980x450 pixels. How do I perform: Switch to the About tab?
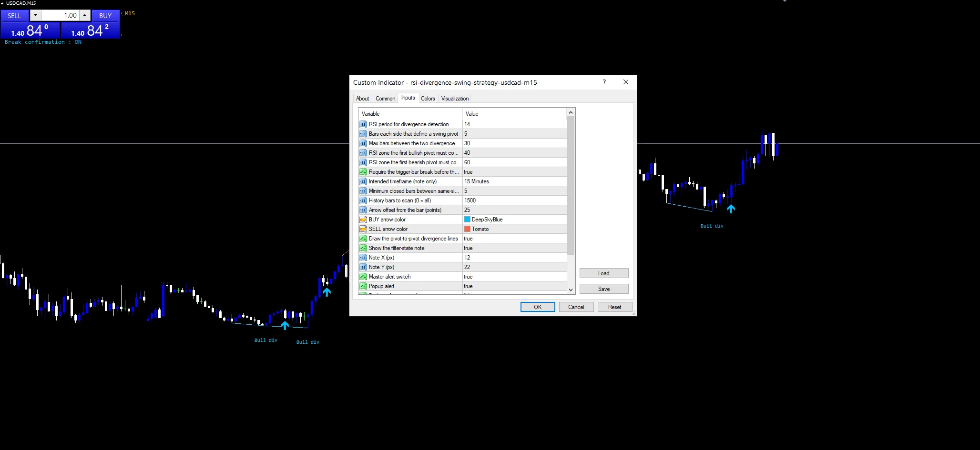362,99
